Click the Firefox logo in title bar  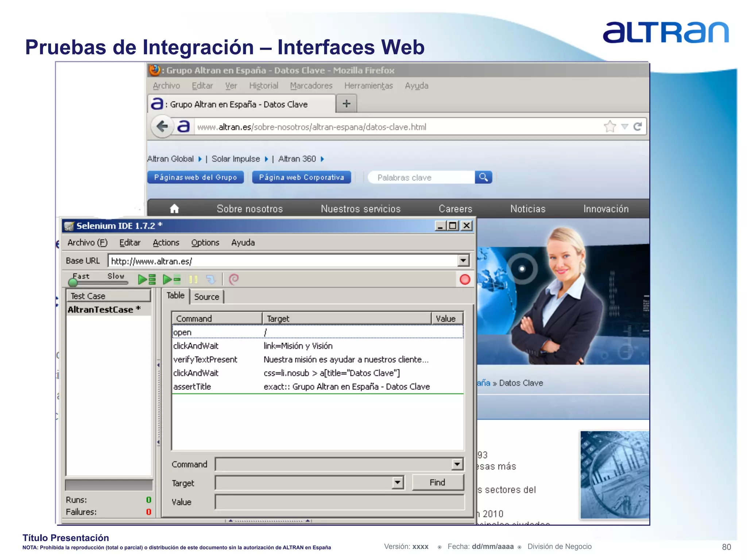pyautogui.click(x=155, y=70)
